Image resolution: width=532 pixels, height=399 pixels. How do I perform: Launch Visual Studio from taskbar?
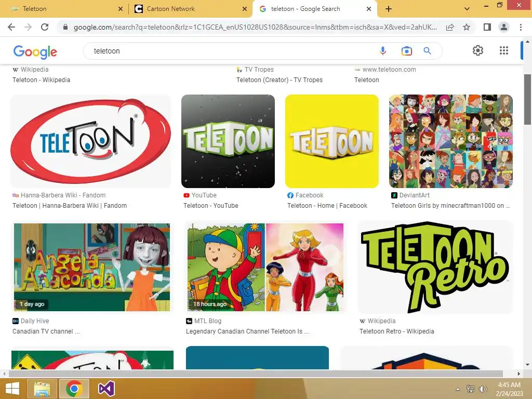107,389
